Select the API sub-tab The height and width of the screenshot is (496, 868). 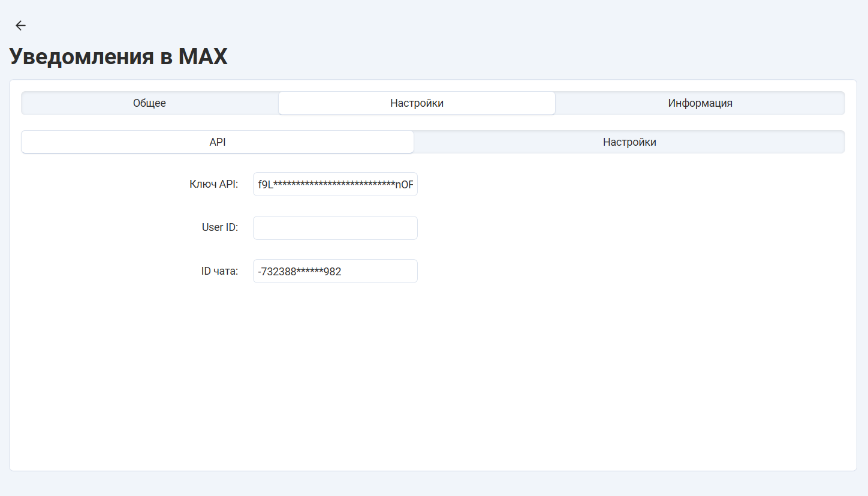217,142
